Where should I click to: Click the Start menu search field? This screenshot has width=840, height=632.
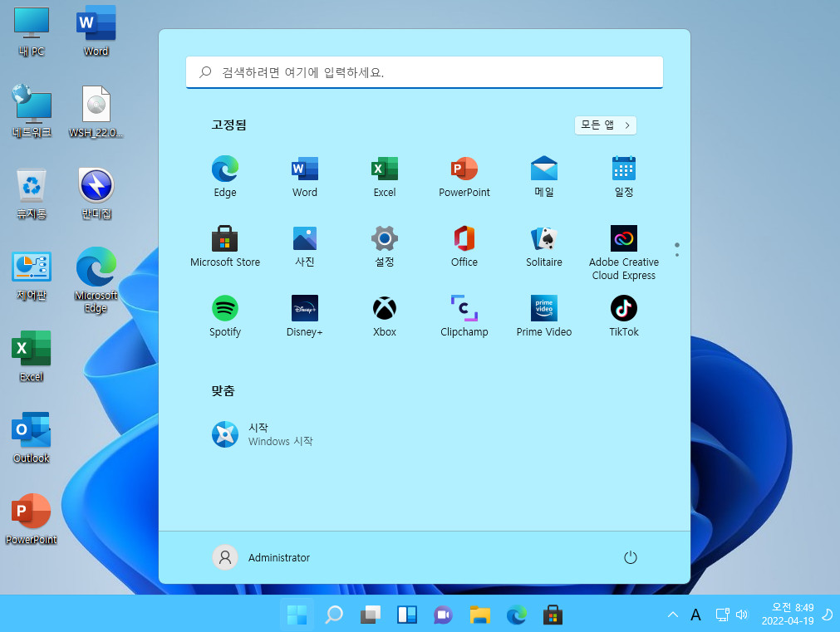point(425,72)
